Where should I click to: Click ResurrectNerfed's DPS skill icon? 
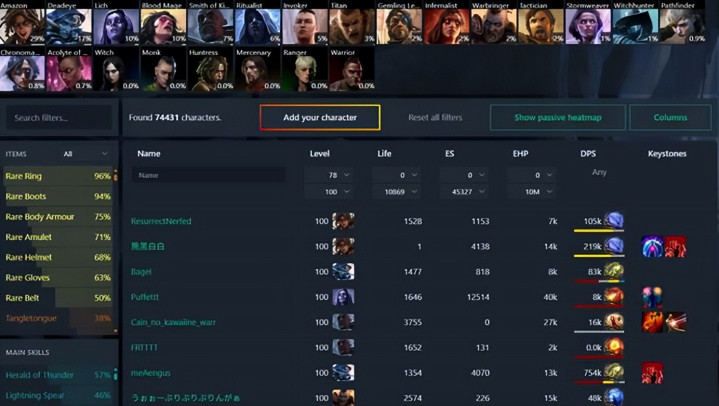pos(614,221)
